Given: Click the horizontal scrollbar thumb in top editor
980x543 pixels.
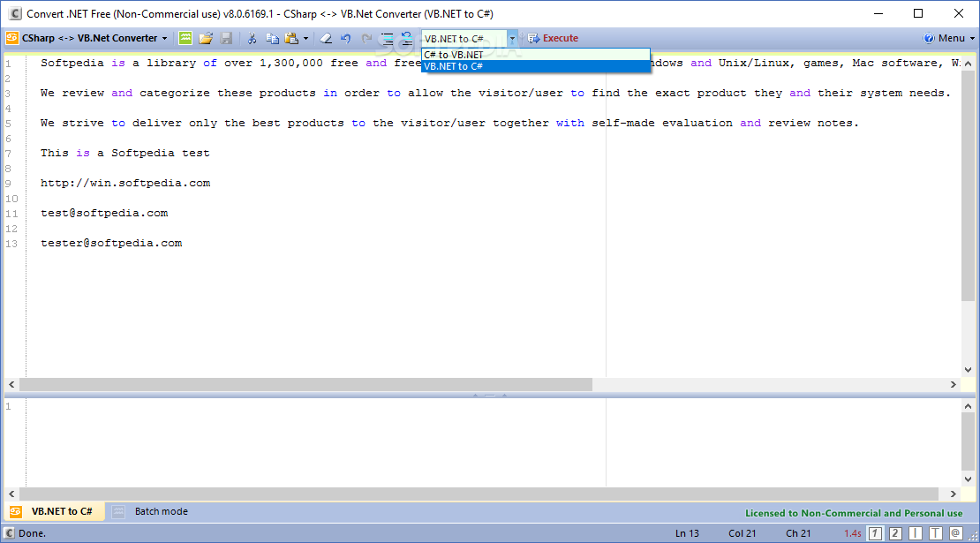Looking at the screenshot, I should click(x=305, y=384).
